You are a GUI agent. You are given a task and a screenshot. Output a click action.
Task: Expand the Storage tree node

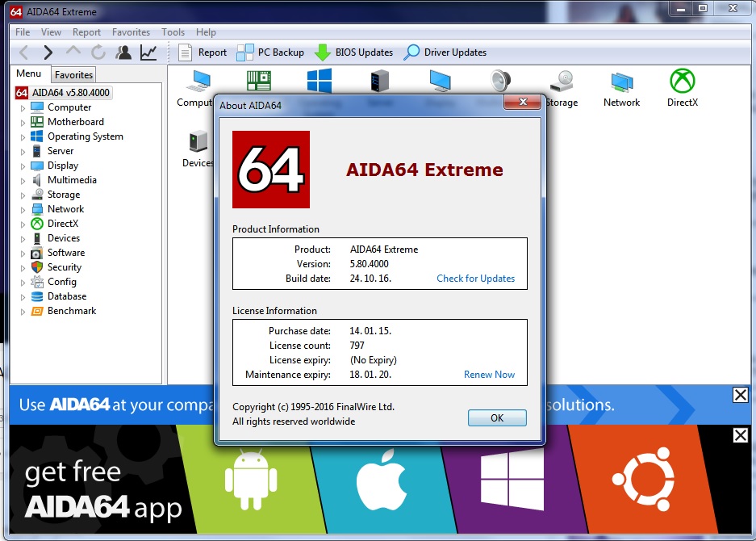[23, 195]
